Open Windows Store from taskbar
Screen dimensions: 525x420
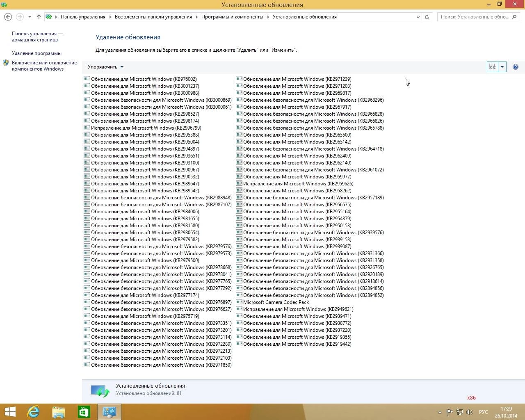click(84, 412)
